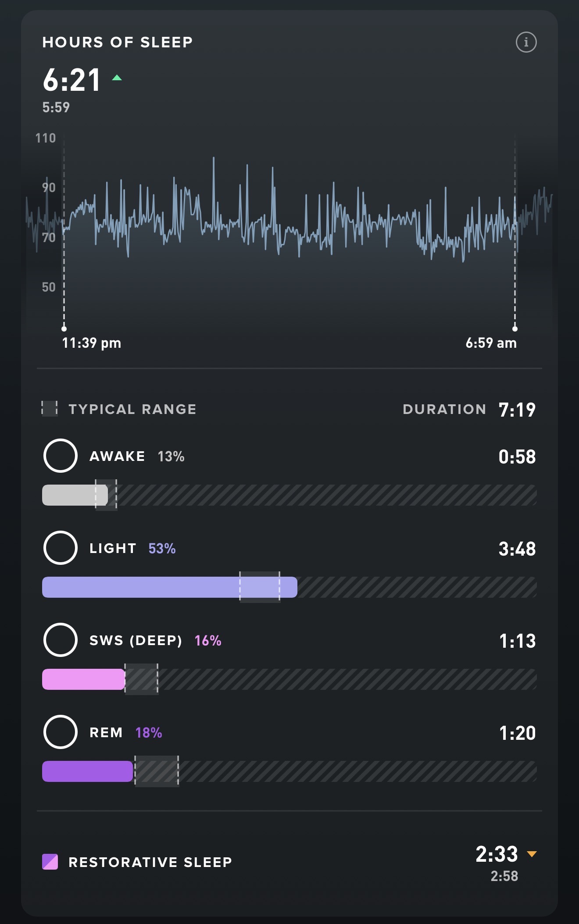Click the Light sleep progress bar

coord(169,587)
